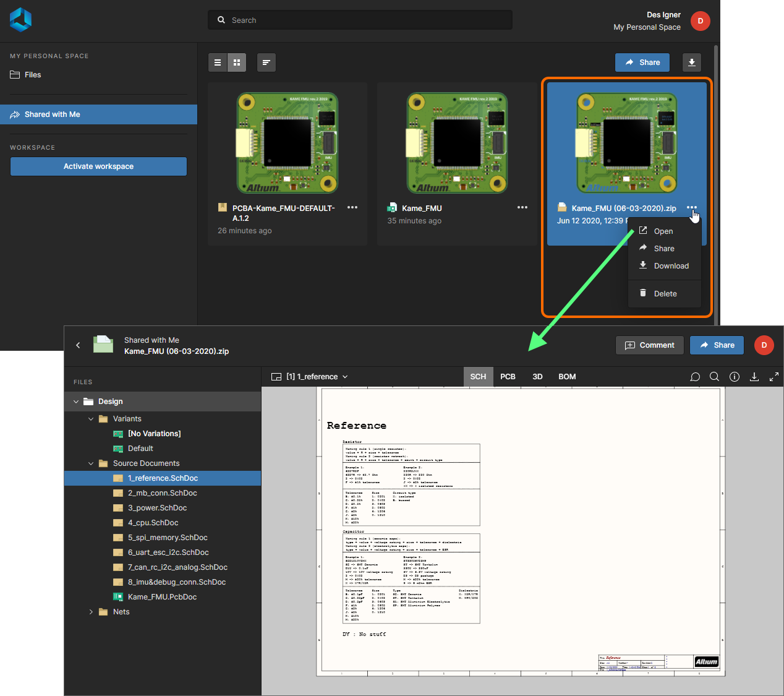Enter fullscreen with the expand icon
Viewport: 784px width, 696px height.
(x=773, y=377)
